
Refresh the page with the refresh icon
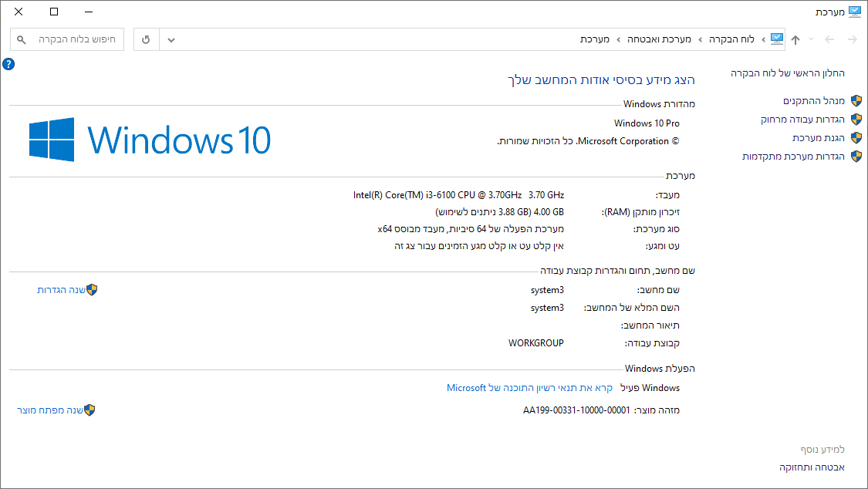point(146,40)
